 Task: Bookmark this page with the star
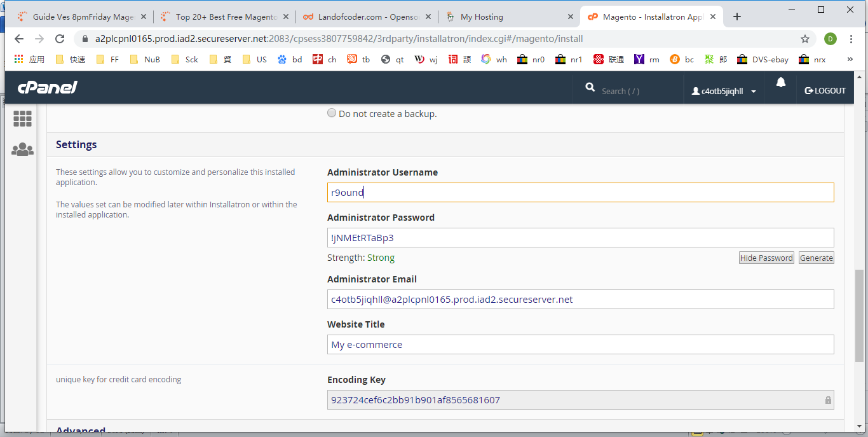(x=805, y=39)
